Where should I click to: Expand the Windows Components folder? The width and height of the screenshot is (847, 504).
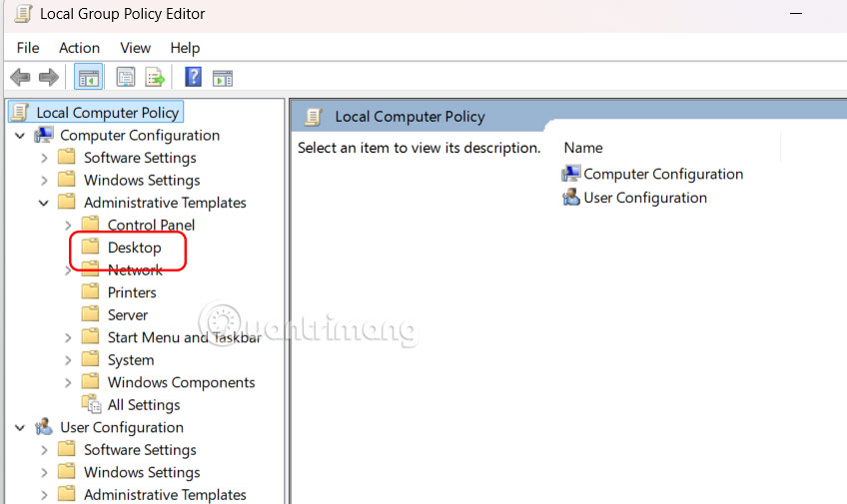(68, 382)
